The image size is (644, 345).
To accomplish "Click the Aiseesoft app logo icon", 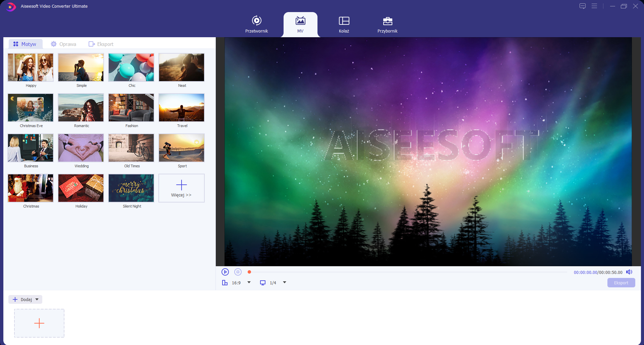I will click(11, 6).
